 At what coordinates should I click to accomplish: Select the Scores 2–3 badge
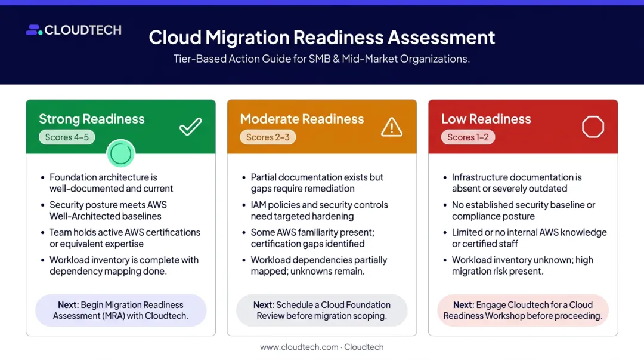pyautogui.click(x=268, y=137)
